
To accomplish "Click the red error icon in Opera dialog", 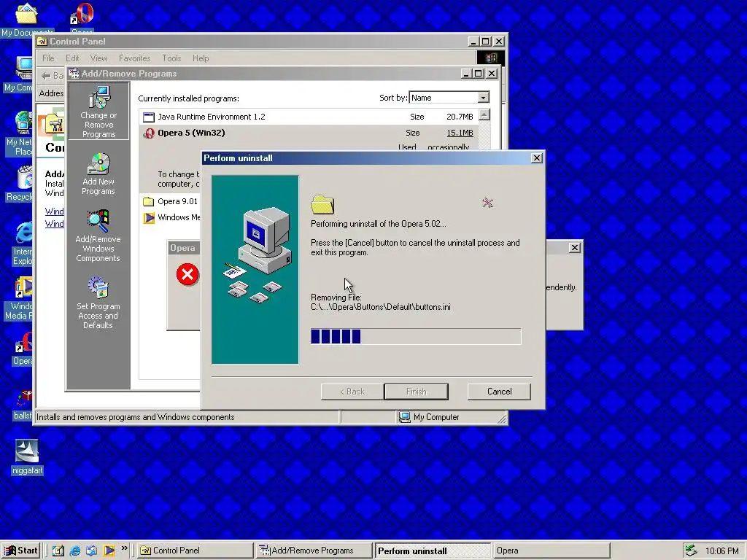I will pyautogui.click(x=187, y=274).
